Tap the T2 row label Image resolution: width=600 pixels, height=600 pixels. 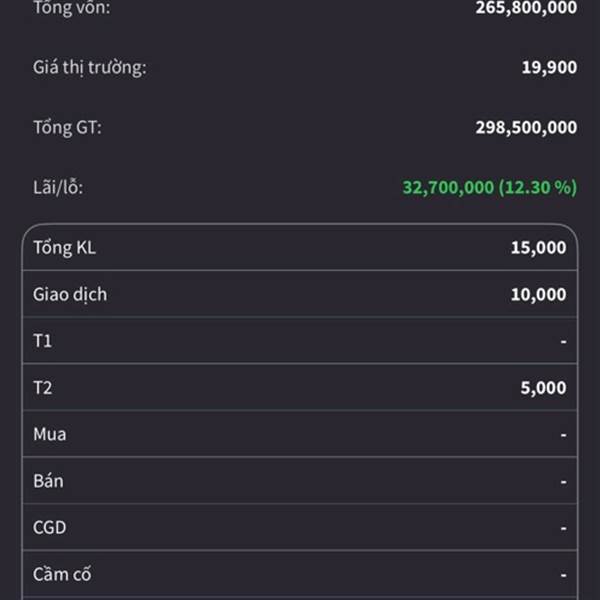(x=42, y=388)
